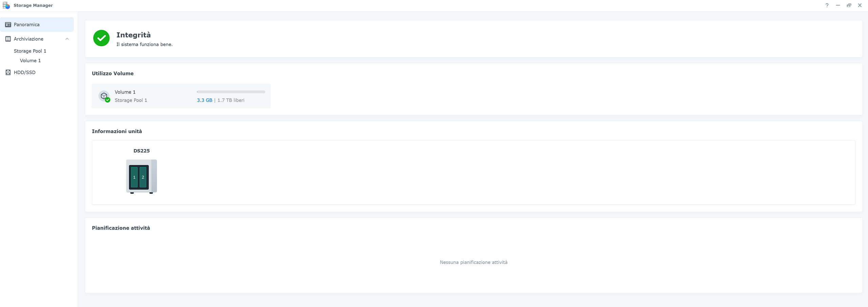The image size is (868, 307).
Task: Open the Volume 1 usage card
Action: (x=181, y=96)
